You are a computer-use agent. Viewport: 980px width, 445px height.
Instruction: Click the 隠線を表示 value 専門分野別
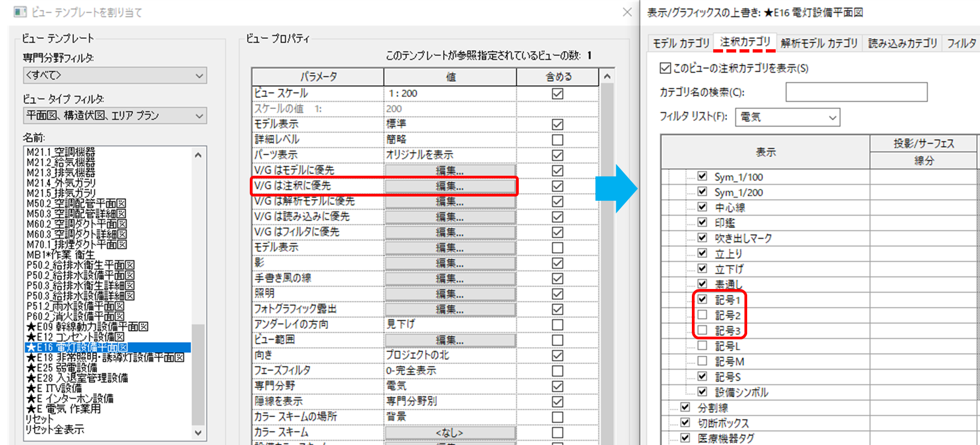(x=411, y=401)
